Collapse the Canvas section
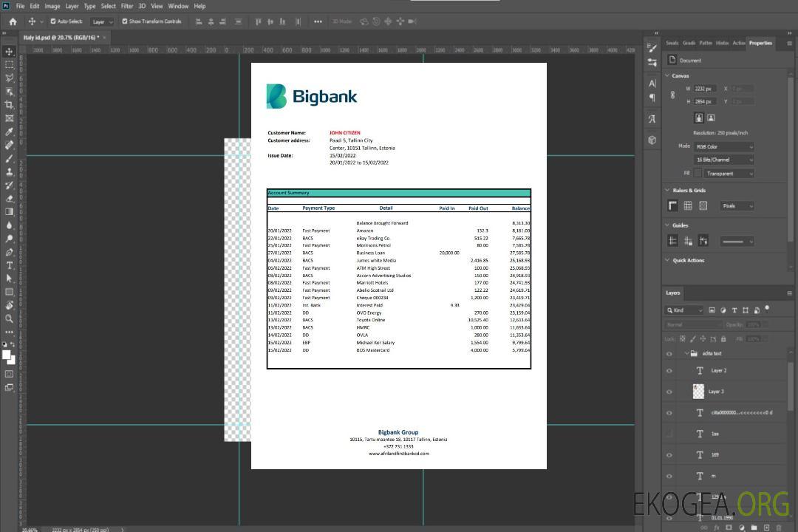 (x=668, y=75)
